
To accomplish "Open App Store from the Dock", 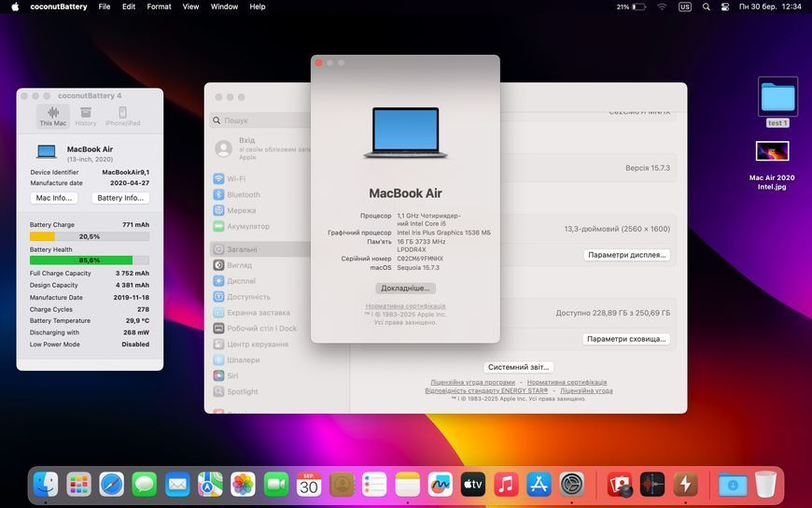I will (x=539, y=485).
